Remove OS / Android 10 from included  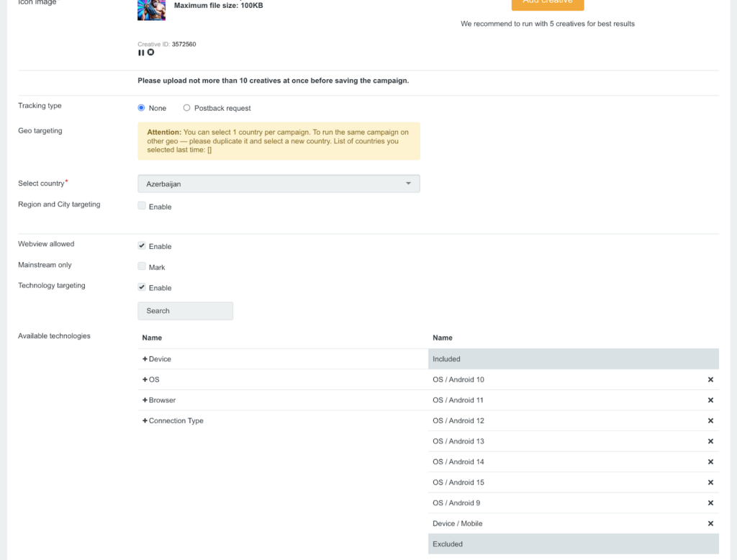pos(710,379)
